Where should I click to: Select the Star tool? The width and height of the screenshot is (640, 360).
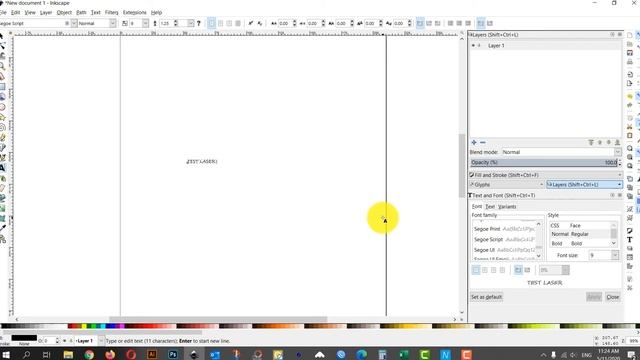(2, 117)
